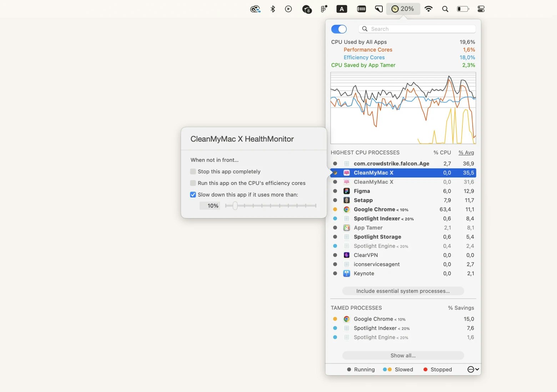The height and width of the screenshot is (392, 557).
Task: Click the Performance Cores label
Action: [x=368, y=50]
